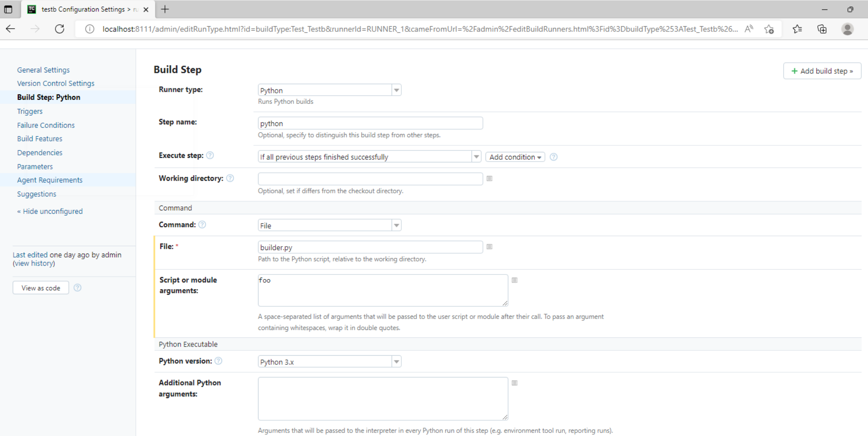Click the Add build step button
Image resolution: width=868 pixels, height=436 pixels.
(822, 71)
